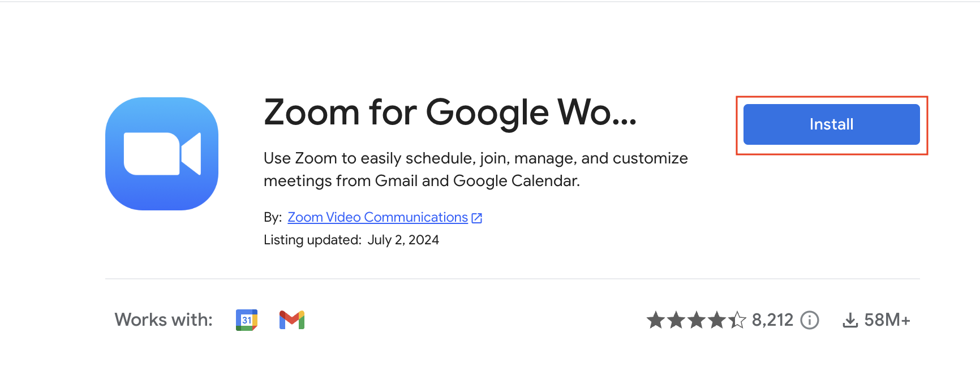Viewport: 980px width, 371px height.
Task: Click the Listing updated date text
Action: click(351, 240)
